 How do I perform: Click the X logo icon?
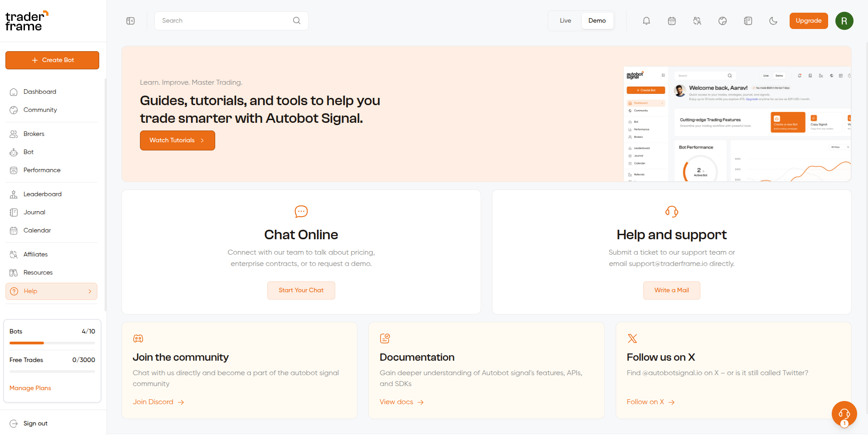pos(632,338)
